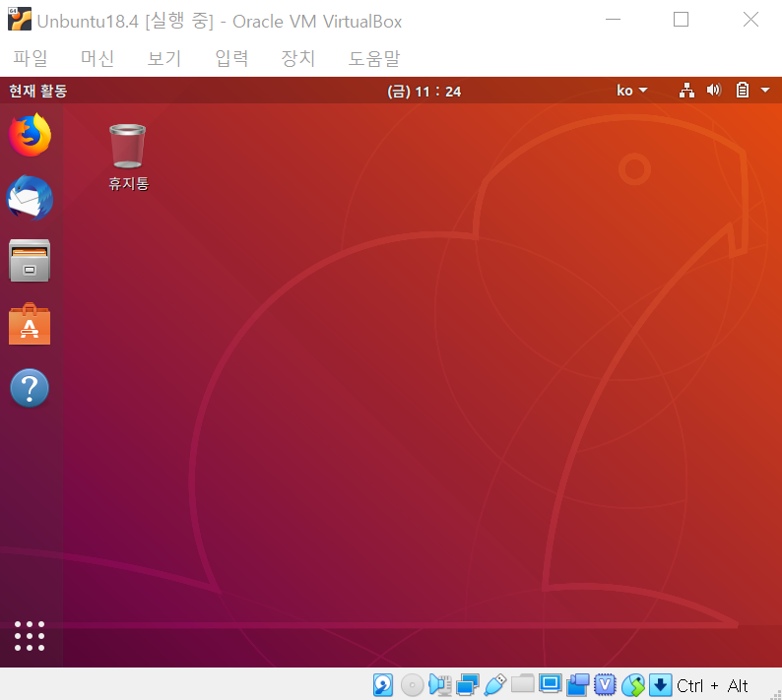Viewport: 782px width, 700px height.
Task: Launch Thunderbird mail from the dock
Action: click(30, 198)
